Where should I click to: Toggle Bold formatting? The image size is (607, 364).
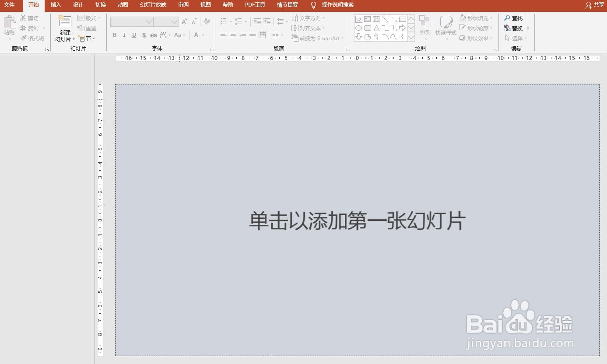[115, 35]
